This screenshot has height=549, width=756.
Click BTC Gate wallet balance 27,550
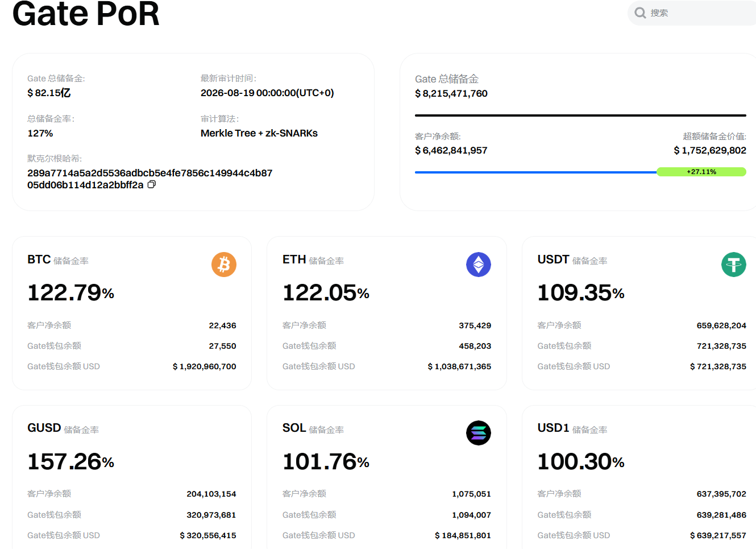pyautogui.click(x=222, y=346)
